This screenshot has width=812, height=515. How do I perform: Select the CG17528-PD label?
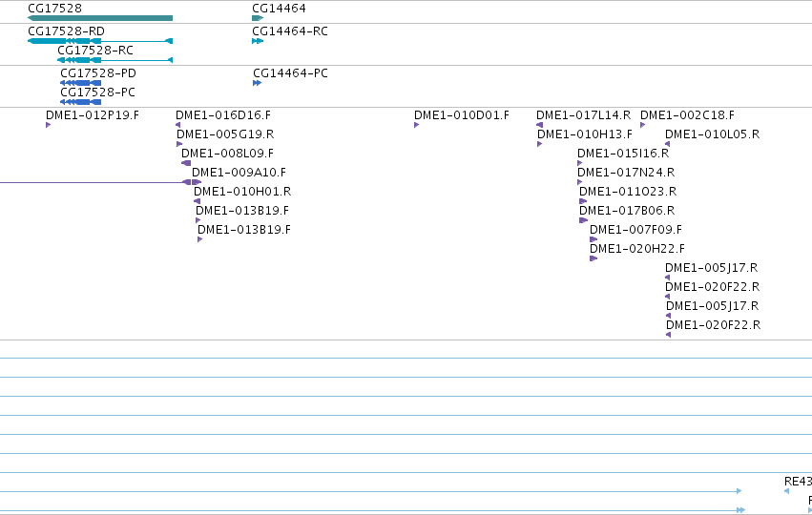click(x=98, y=73)
